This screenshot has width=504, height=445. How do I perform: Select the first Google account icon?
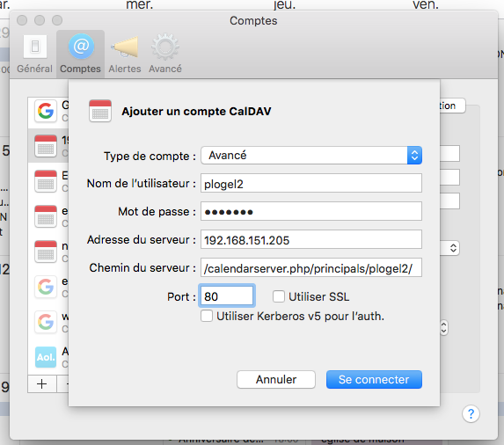[46, 111]
